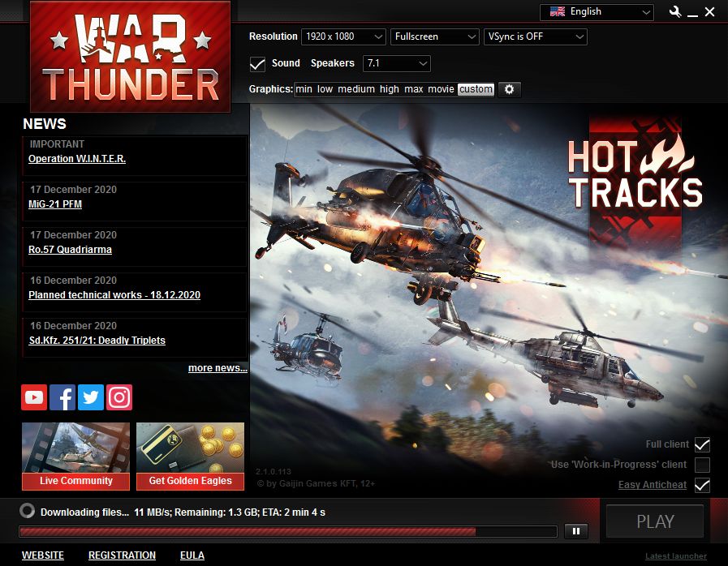The image size is (728, 566).
Task: Click the download spinner icon
Action: (x=28, y=511)
